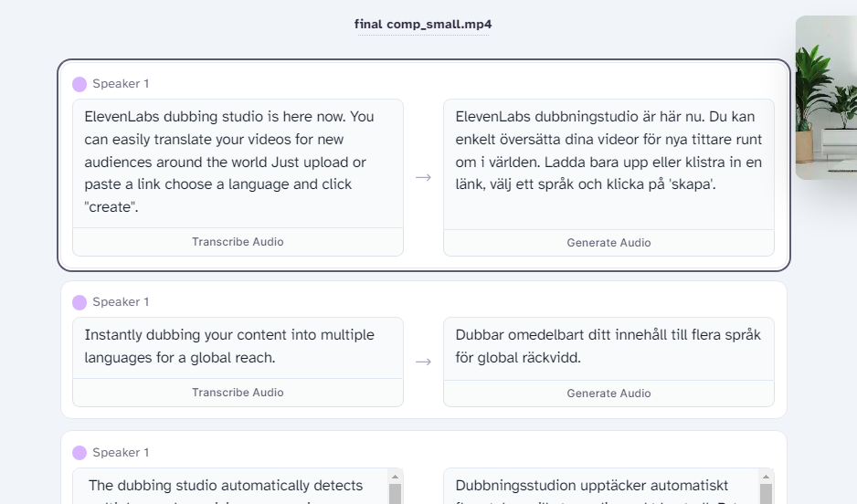Click the final comp_small.mp4 project title

coord(423,24)
